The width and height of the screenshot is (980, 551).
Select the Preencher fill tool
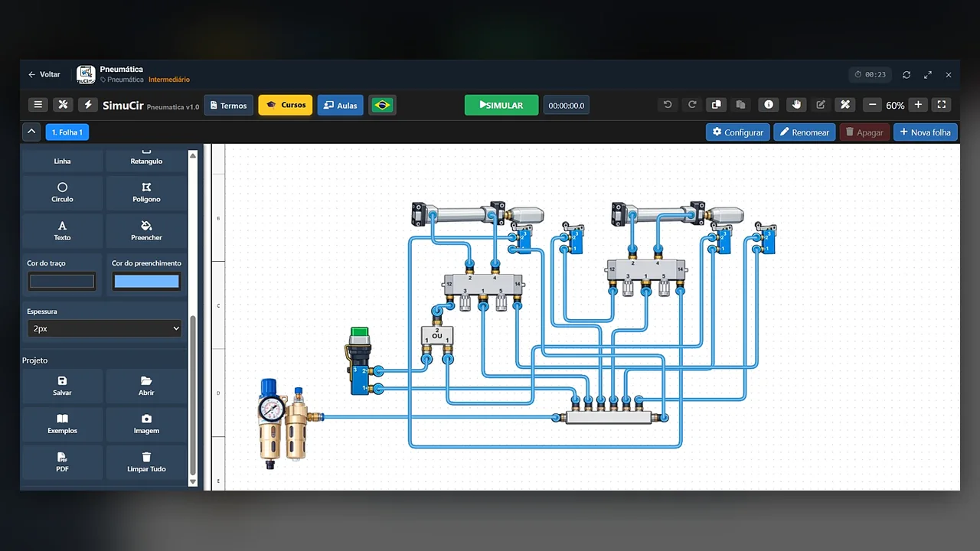(x=146, y=230)
